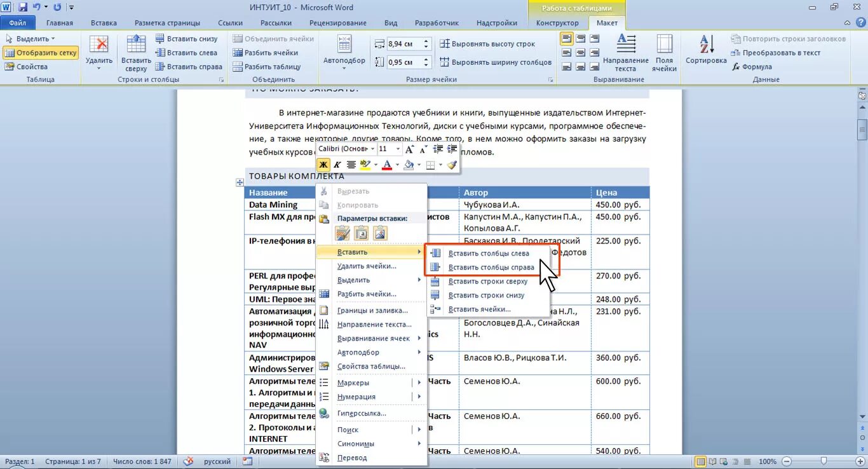The image size is (868, 469).
Task: Click Вставить слева in the ribbon
Action: click(x=186, y=53)
